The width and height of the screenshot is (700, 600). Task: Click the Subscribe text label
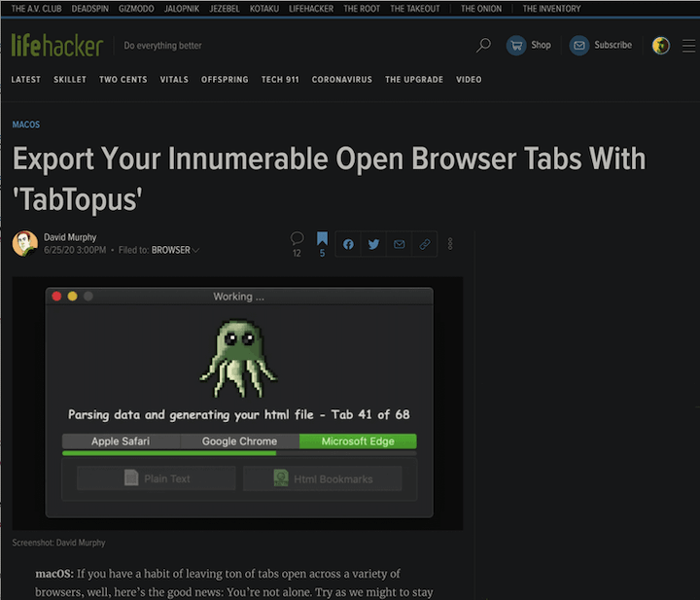coord(612,45)
